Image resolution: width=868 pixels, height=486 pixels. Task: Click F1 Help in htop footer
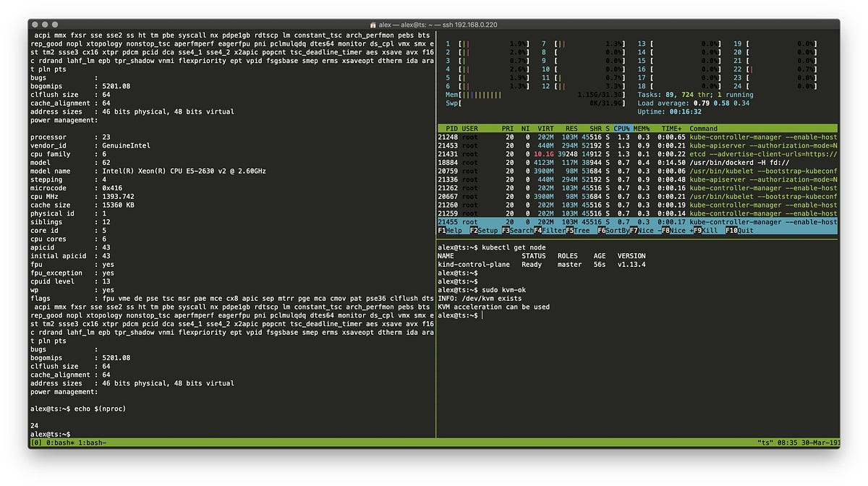pos(450,231)
